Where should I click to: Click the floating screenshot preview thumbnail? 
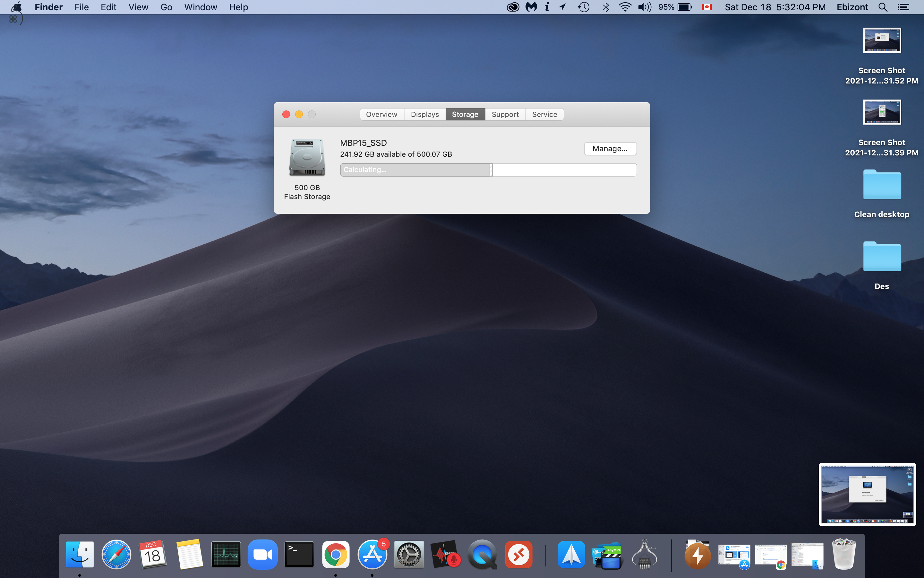click(867, 494)
